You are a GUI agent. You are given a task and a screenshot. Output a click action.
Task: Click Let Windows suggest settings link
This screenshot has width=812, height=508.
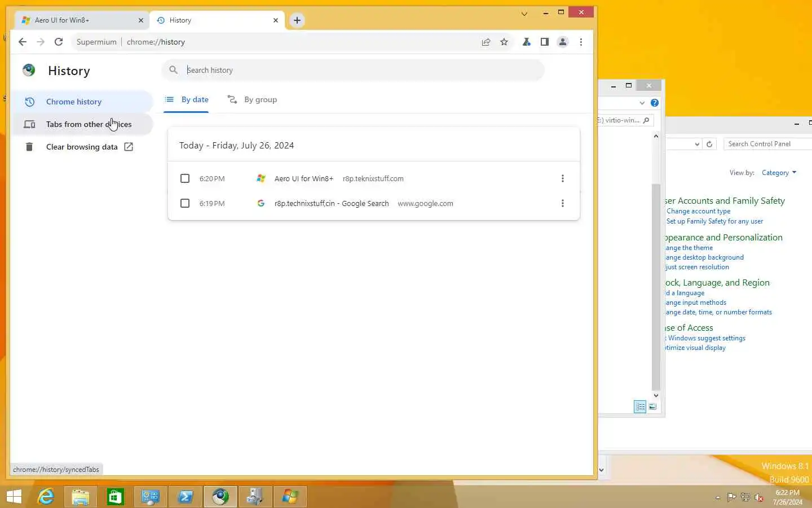pos(705,338)
